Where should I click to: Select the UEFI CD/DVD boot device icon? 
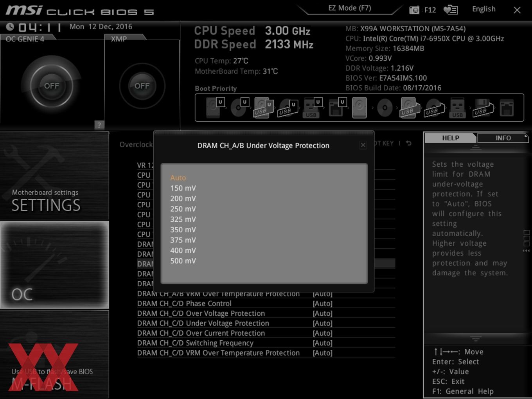point(239,108)
